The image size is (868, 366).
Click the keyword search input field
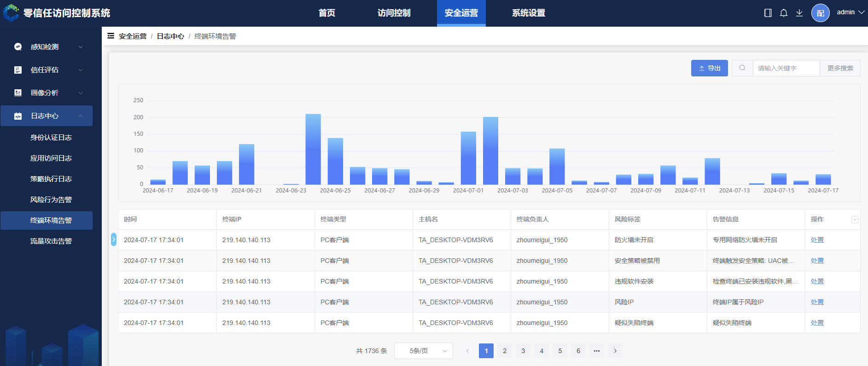(x=786, y=68)
